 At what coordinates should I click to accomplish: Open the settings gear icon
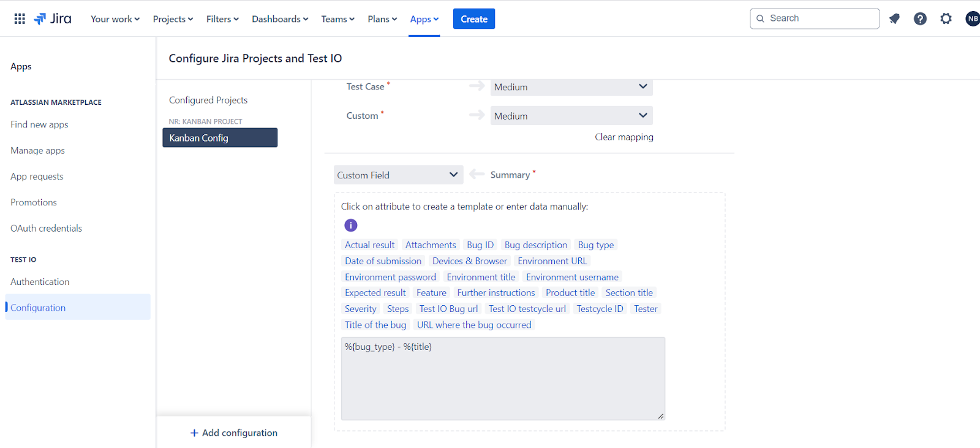(946, 19)
